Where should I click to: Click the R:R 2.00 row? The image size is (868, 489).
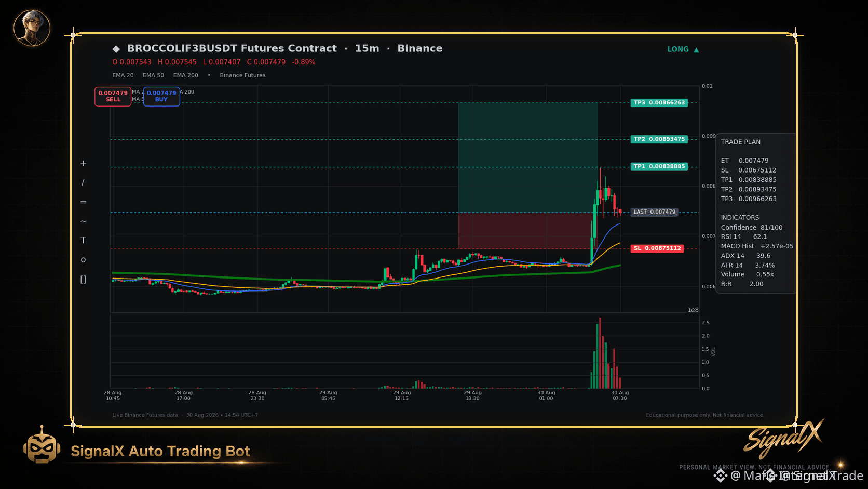tap(742, 284)
